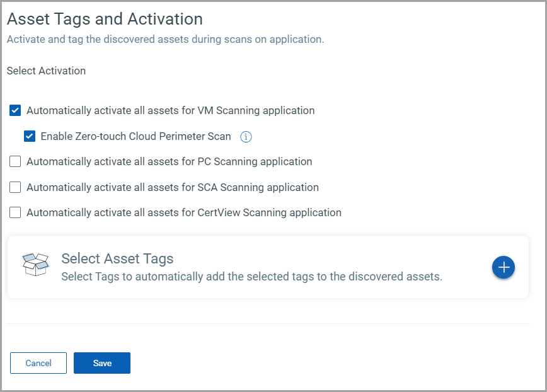Click the Save button

pos(102,363)
